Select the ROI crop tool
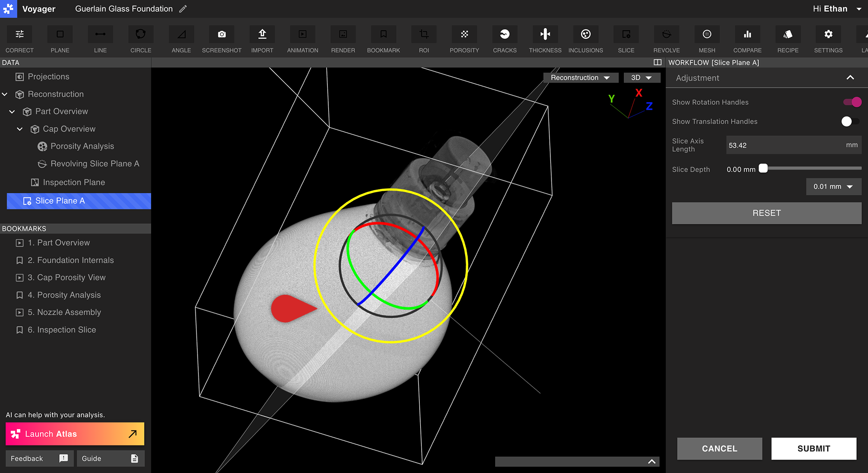This screenshot has width=868, height=473. coord(424,40)
